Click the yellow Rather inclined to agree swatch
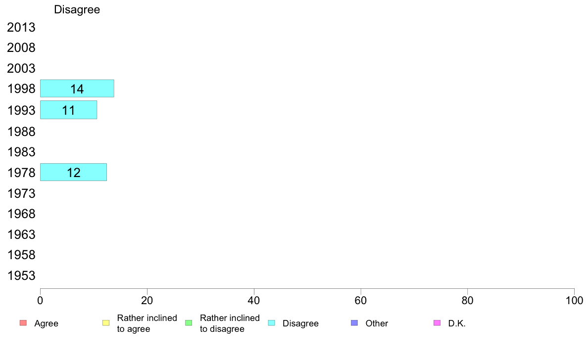Viewport: 588px width, 364px height. [x=106, y=323]
